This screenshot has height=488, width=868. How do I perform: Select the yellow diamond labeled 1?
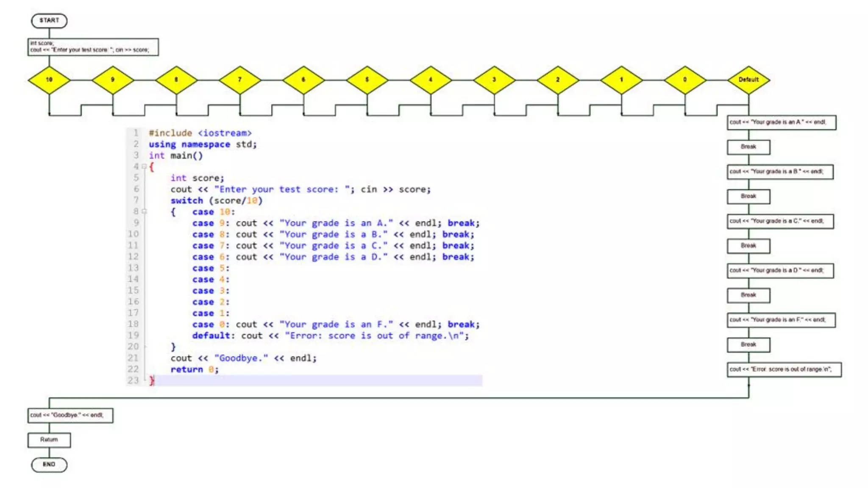coord(621,80)
